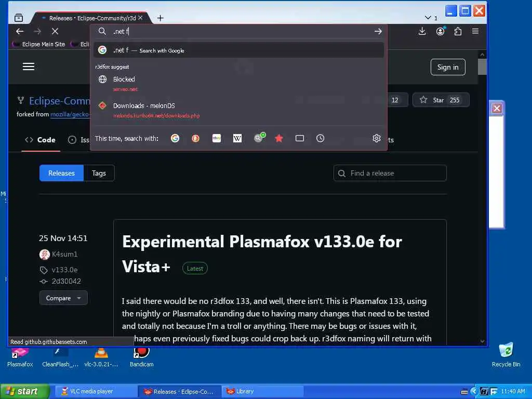
Task: Star the repository with Star 255 button
Action: pyautogui.click(x=441, y=100)
